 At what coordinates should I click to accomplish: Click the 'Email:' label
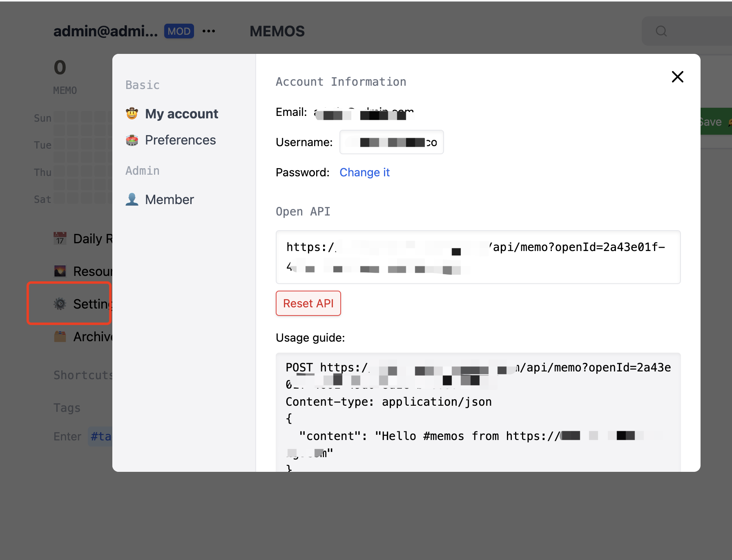[x=292, y=112]
